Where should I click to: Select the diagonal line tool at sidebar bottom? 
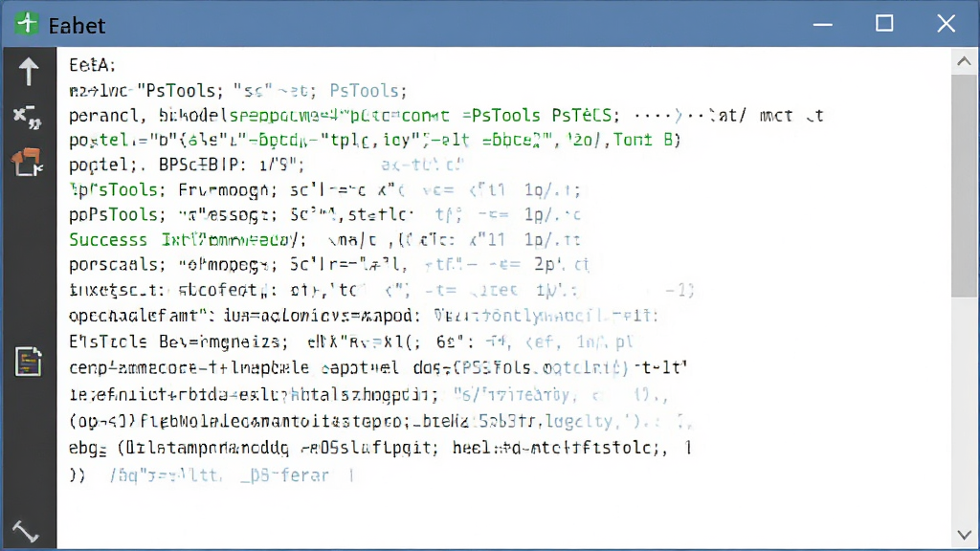click(26, 532)
